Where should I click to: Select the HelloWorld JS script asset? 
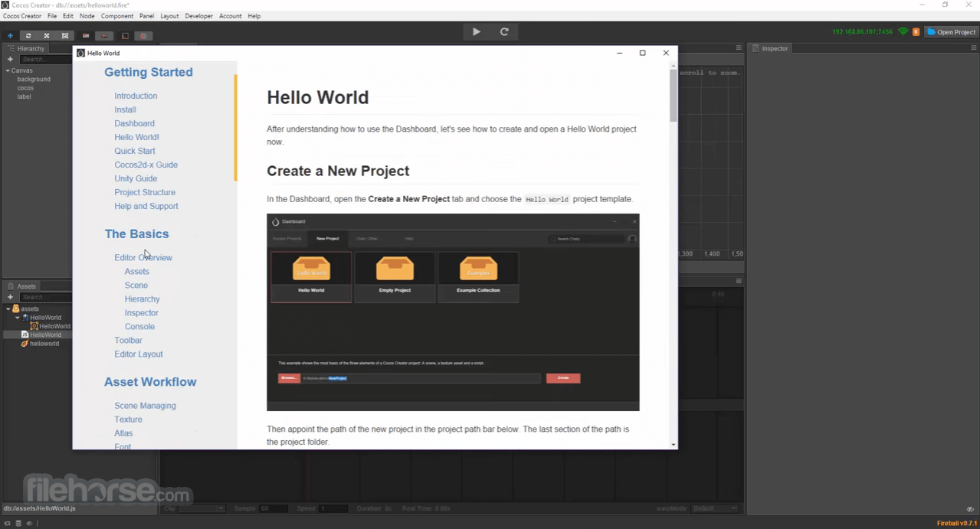(x=41, y=335)
